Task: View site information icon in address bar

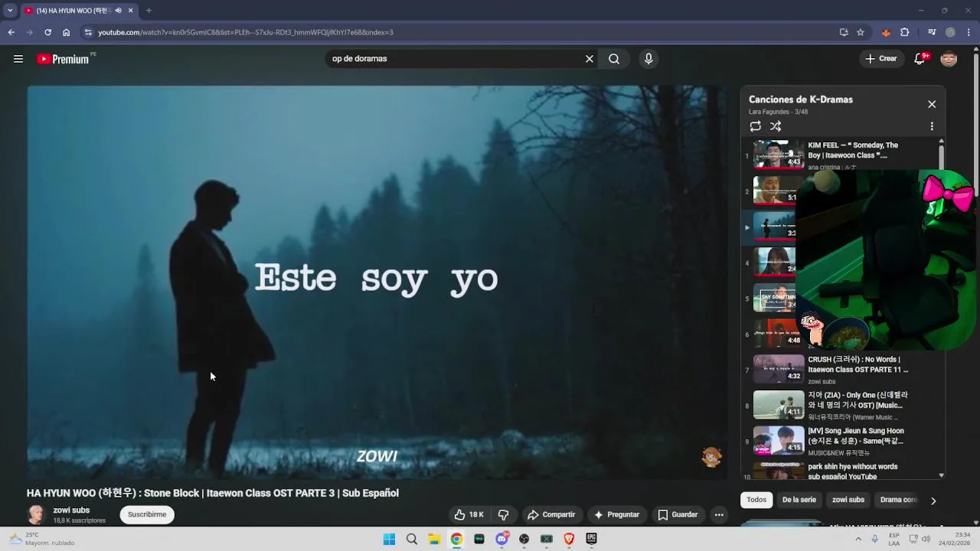Action: (x=88, y=32)
